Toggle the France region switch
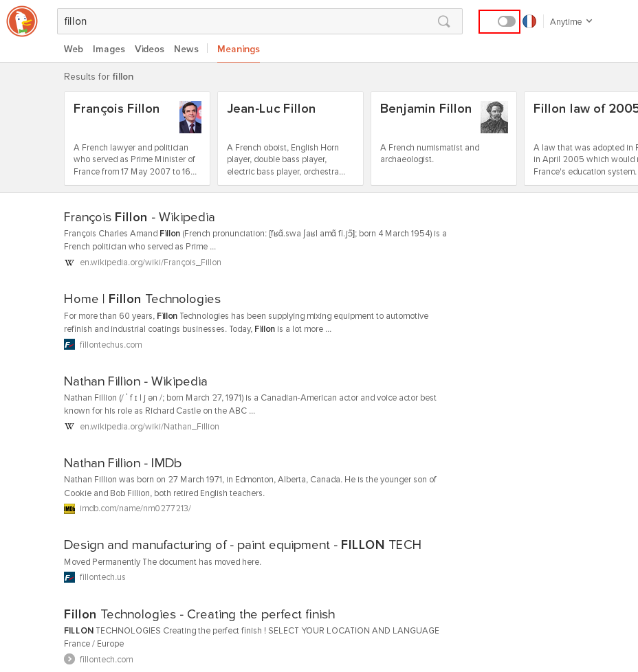Image resolution: width=638 pixels, height=672 pixels. point(507,21)
